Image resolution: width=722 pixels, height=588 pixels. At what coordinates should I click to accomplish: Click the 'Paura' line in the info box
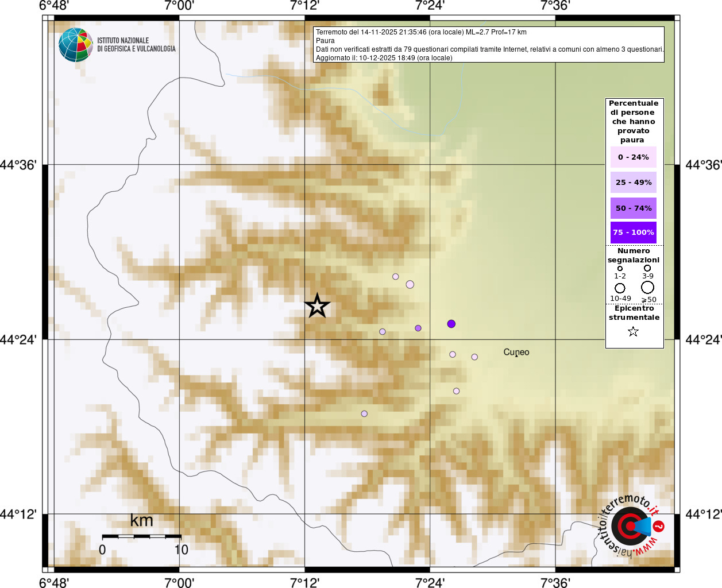tap(325, 41)
